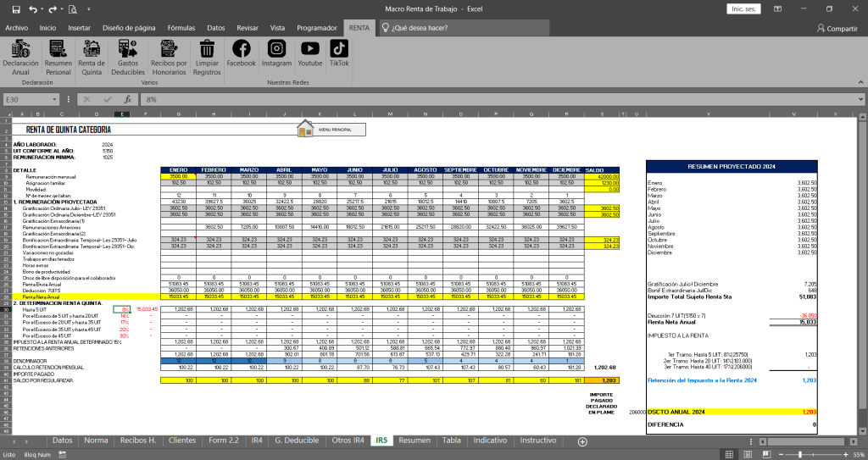The width and height of the screenshot is (868, 460).
Task: Click the vertical scrollbar down arrow
Action: coord(861,431)
